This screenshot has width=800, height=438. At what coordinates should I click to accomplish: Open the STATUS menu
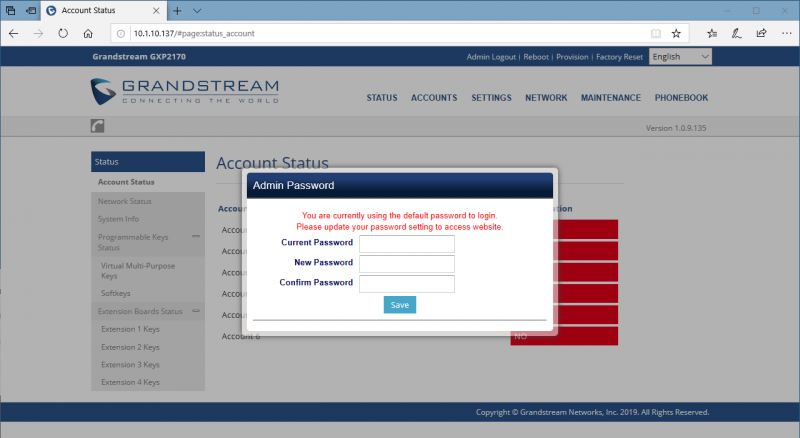tap(382, 98)
